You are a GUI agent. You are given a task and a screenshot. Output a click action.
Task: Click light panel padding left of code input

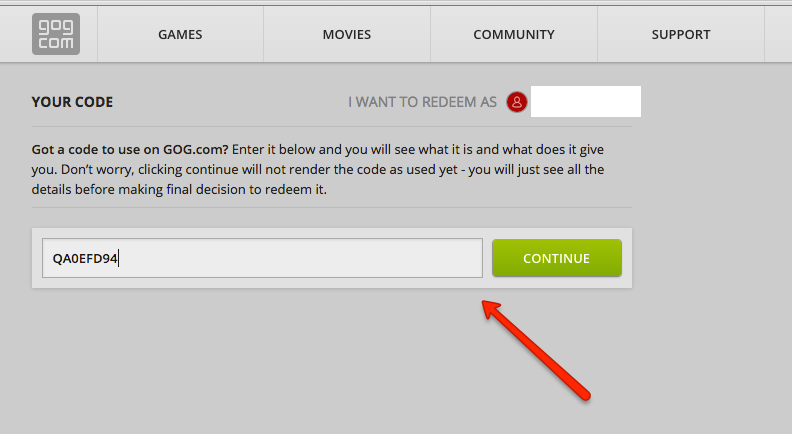[37, 258]
